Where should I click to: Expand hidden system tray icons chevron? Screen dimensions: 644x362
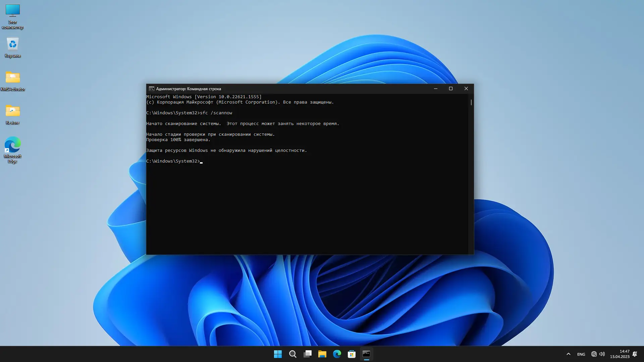(568, 354)
